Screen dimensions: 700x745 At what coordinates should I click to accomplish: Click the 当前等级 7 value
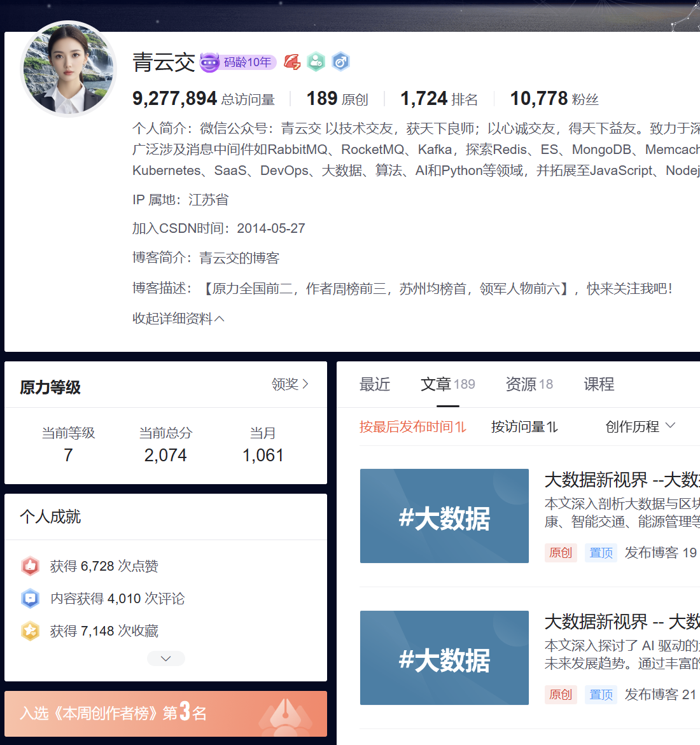coord(69,455)
